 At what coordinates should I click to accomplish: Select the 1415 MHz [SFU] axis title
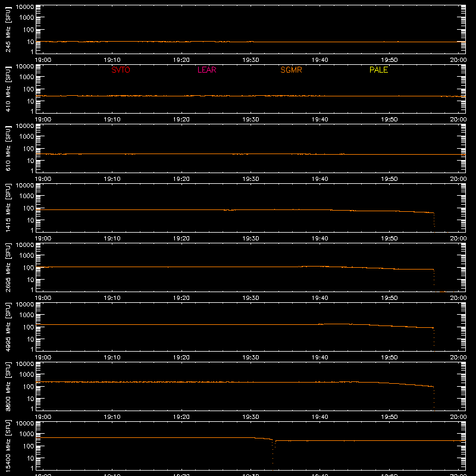click(8, 208)
